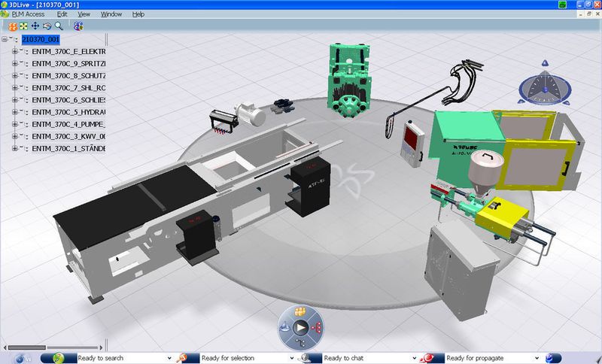Screen dimensions: 602x364
Task: Click the red tree icon in compass wheel
Action: coord(317,328)
